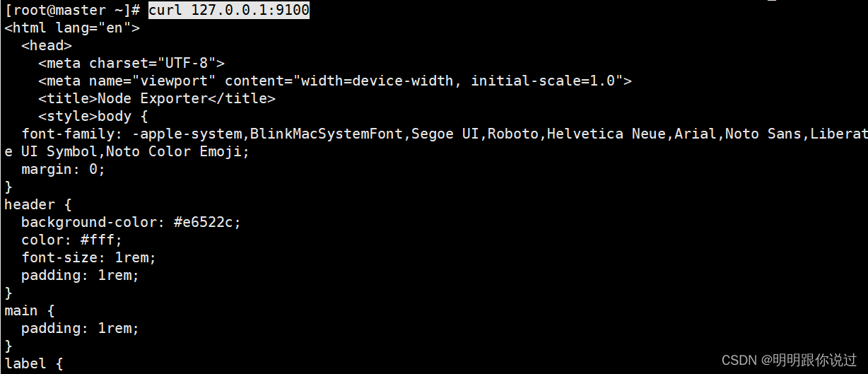
Task: Click the #e6522c background-color value
Action: tap(208, 222)
